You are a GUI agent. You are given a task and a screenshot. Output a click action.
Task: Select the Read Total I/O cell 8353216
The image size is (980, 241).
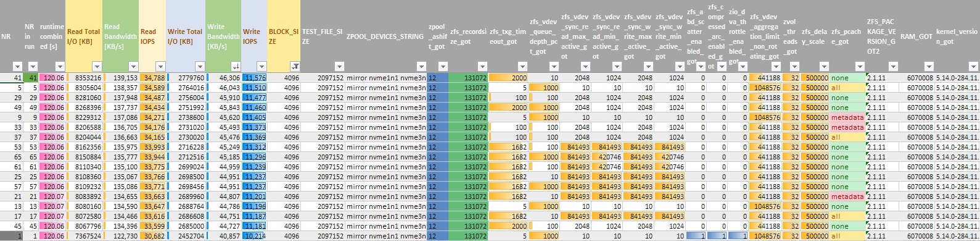(84, 78)
